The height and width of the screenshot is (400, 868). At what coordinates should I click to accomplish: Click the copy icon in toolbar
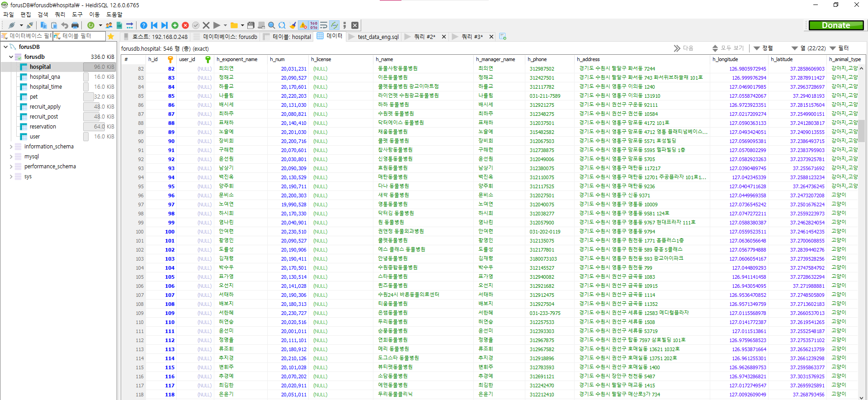tap(44, 25)
